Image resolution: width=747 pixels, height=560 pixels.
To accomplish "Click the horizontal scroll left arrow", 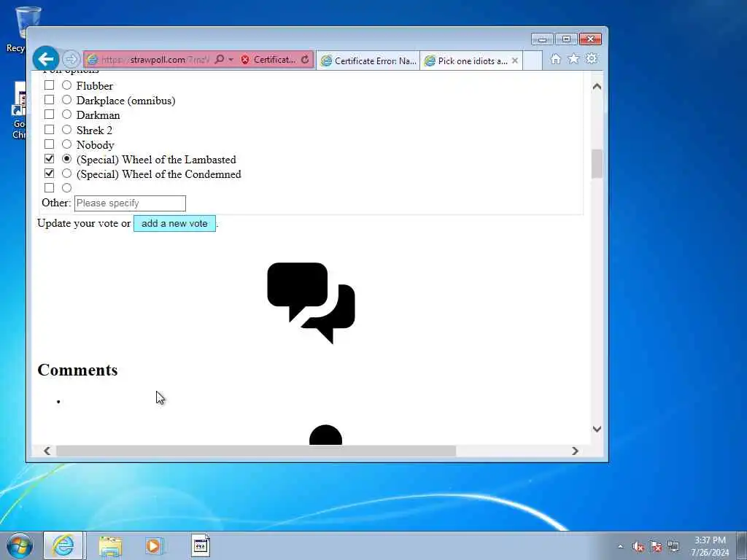I will 47,451.
